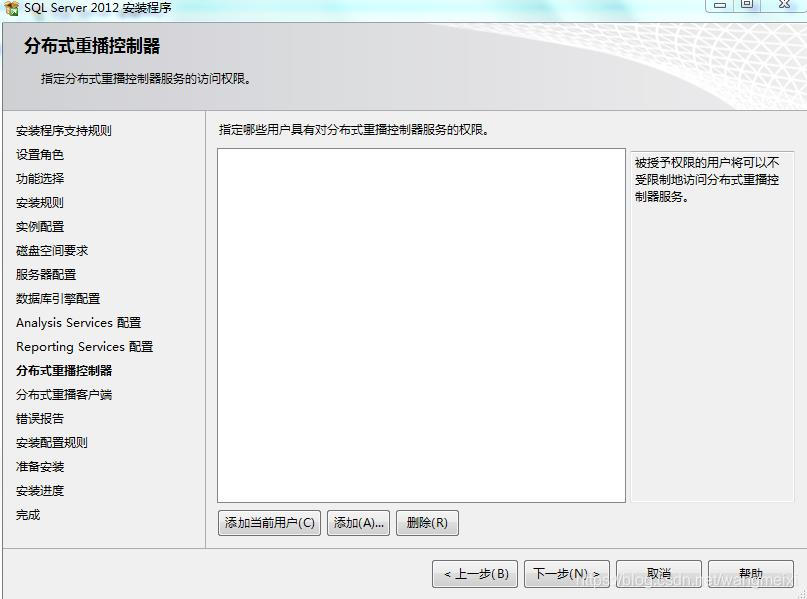Click the 删除(R) button

pos(427,523)
